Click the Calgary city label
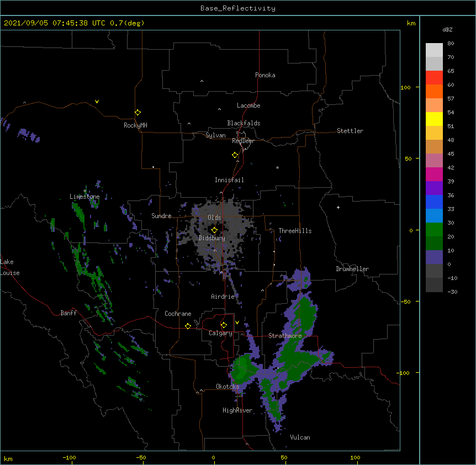The height and width of the screenshot is (465, 476). click(220, 333)
